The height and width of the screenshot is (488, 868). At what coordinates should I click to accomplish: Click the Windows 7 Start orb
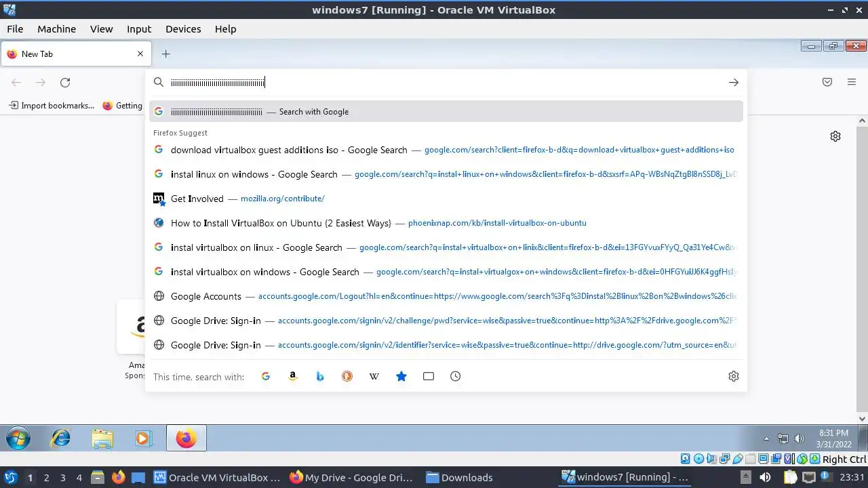pos(18,439)
